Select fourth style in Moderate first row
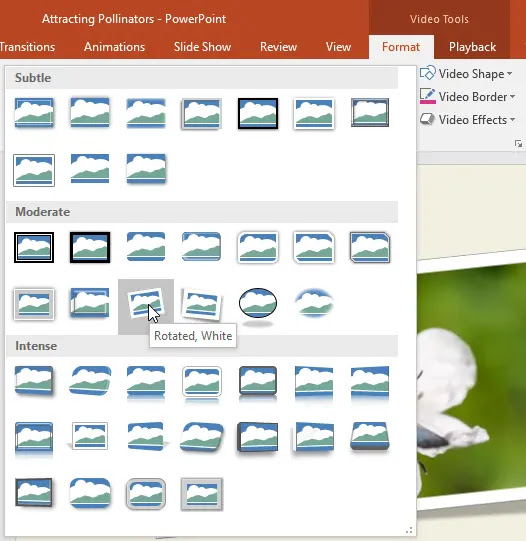 (x=202, y=246)
